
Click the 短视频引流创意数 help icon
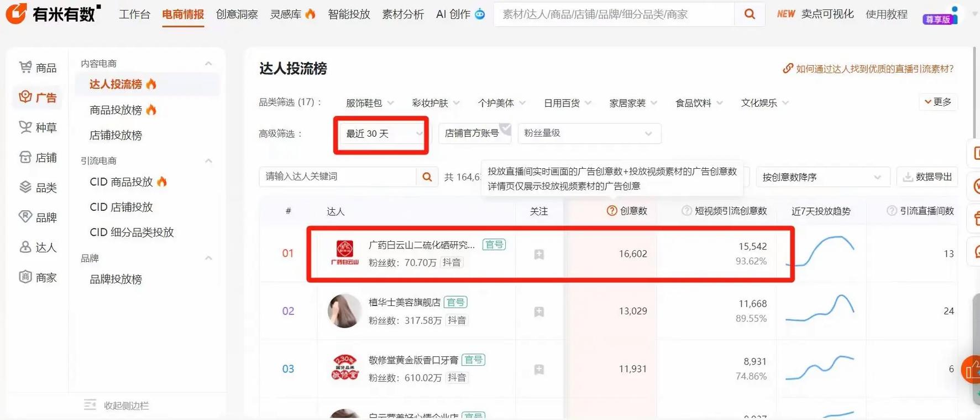tap(686, 211)
